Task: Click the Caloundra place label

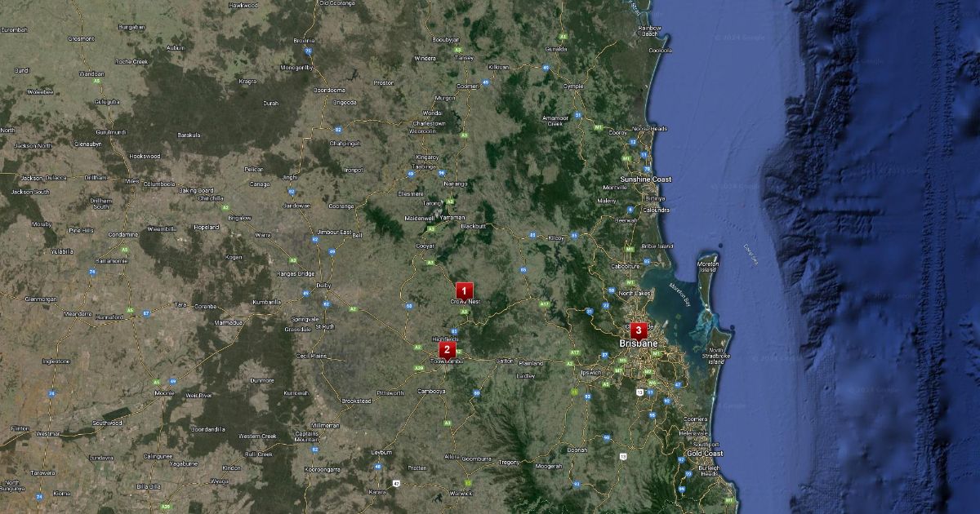Action: pyautogui.click(x=656, y=210)
